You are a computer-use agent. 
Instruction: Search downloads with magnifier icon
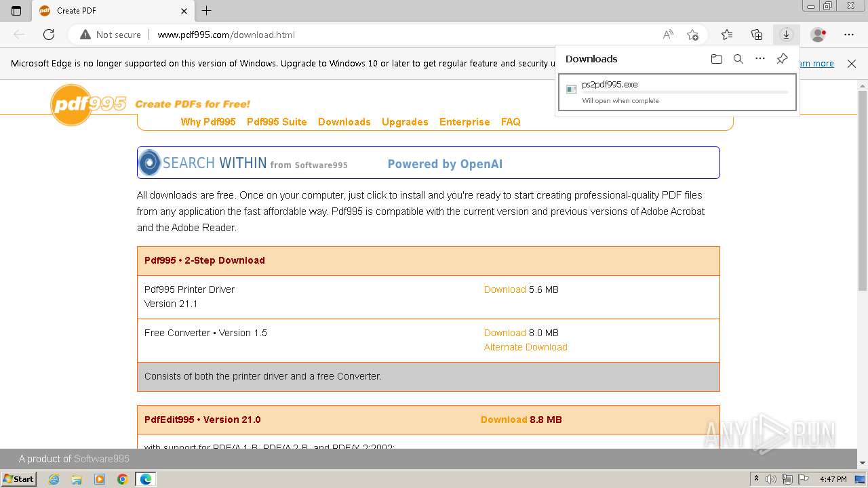click(738, 59)
